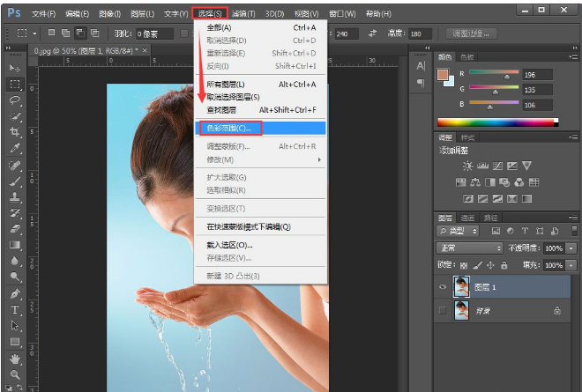Click the 图层 1 layer thumbnail

click(462, 285)
